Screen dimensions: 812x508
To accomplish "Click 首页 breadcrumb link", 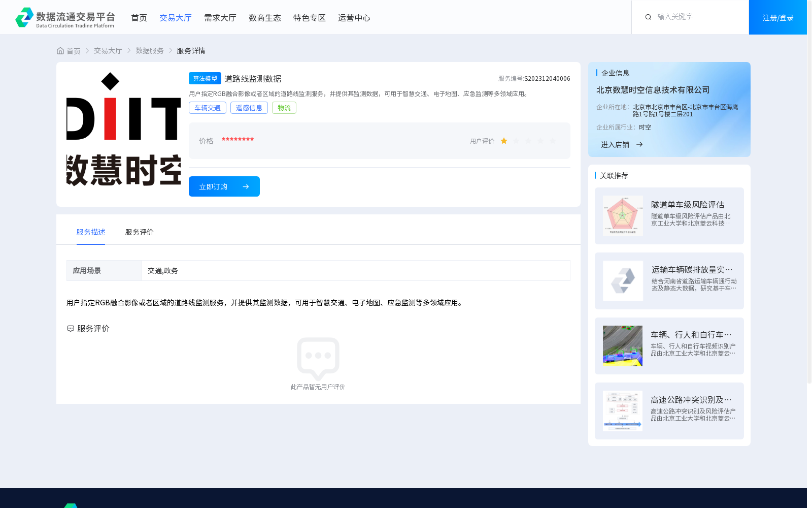I will pos(74,51).
